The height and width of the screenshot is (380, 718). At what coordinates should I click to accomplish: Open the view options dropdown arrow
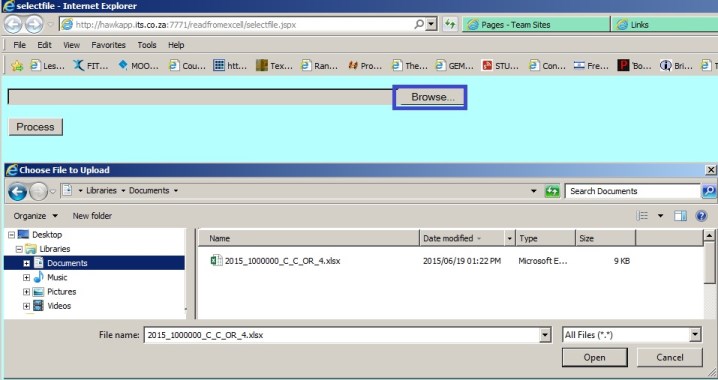coord(660,216)
